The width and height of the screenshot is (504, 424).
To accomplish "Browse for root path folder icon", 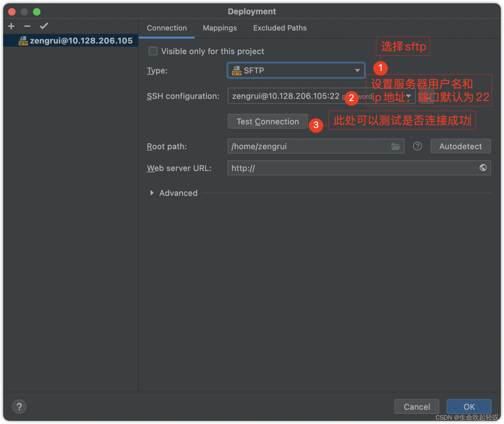I will 396,146.
